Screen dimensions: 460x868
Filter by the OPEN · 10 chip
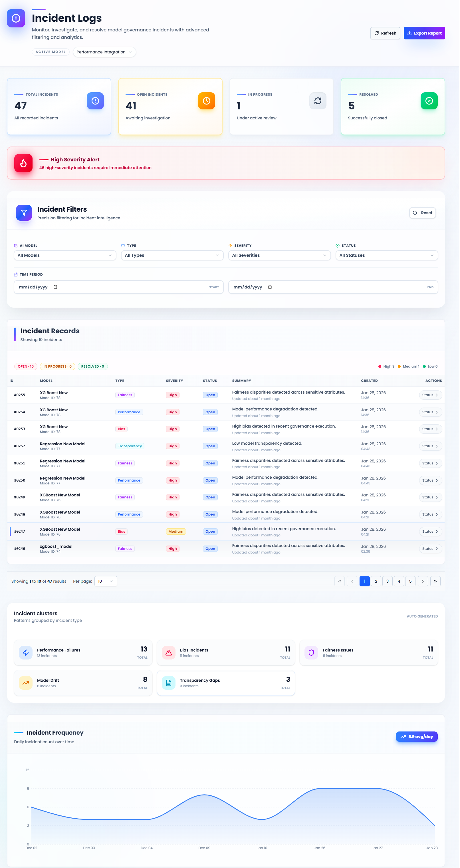coord(26,366)
